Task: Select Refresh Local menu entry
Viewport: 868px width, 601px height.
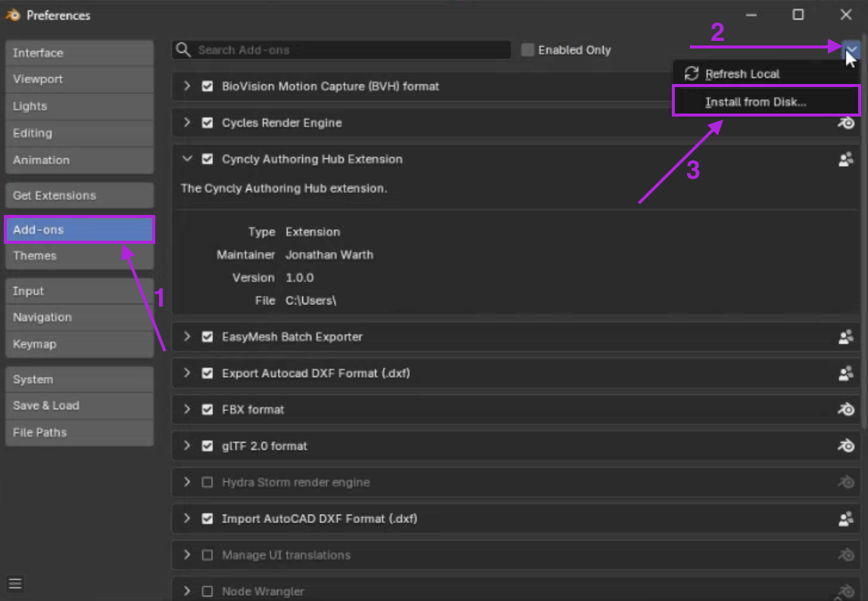Action: pos(767,73)
